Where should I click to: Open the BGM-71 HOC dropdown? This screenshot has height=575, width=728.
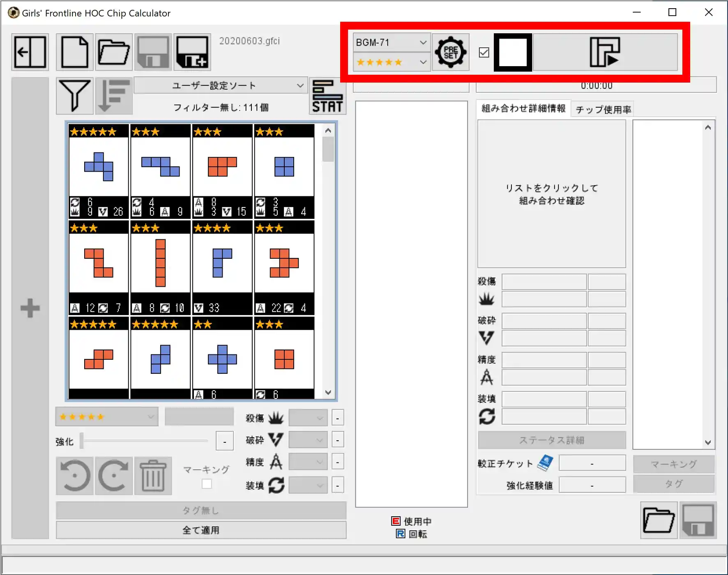tap(392, 42)
